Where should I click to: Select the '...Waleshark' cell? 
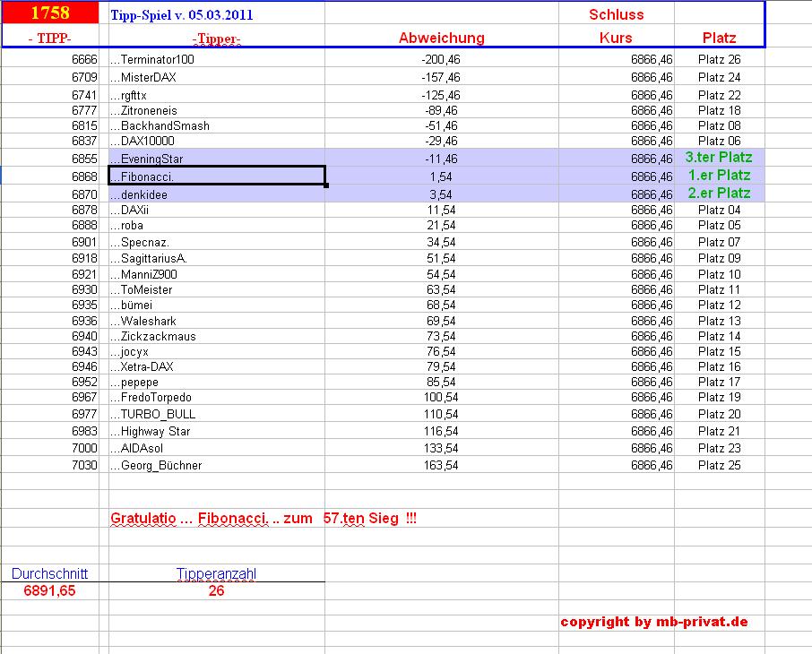217,321
